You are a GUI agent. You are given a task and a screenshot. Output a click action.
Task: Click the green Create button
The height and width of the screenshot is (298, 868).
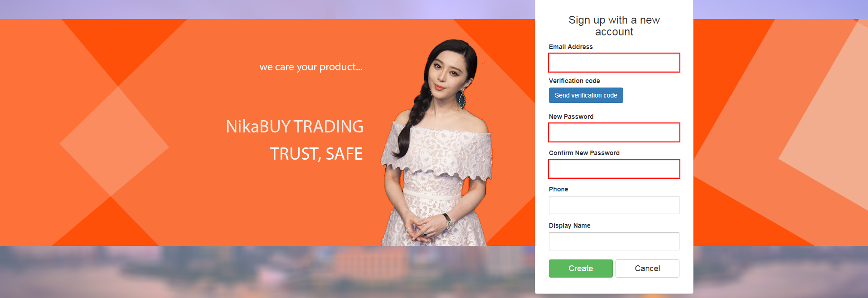click(581, 269)
